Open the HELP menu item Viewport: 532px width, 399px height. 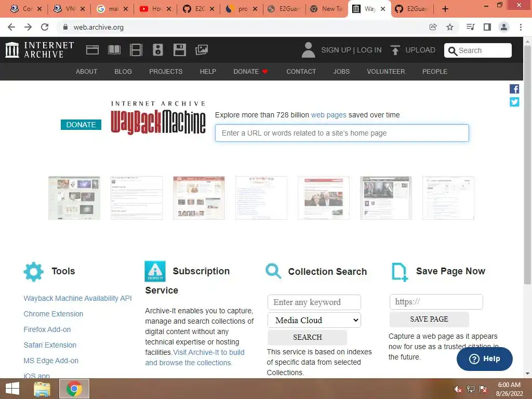tap(208, 72)
